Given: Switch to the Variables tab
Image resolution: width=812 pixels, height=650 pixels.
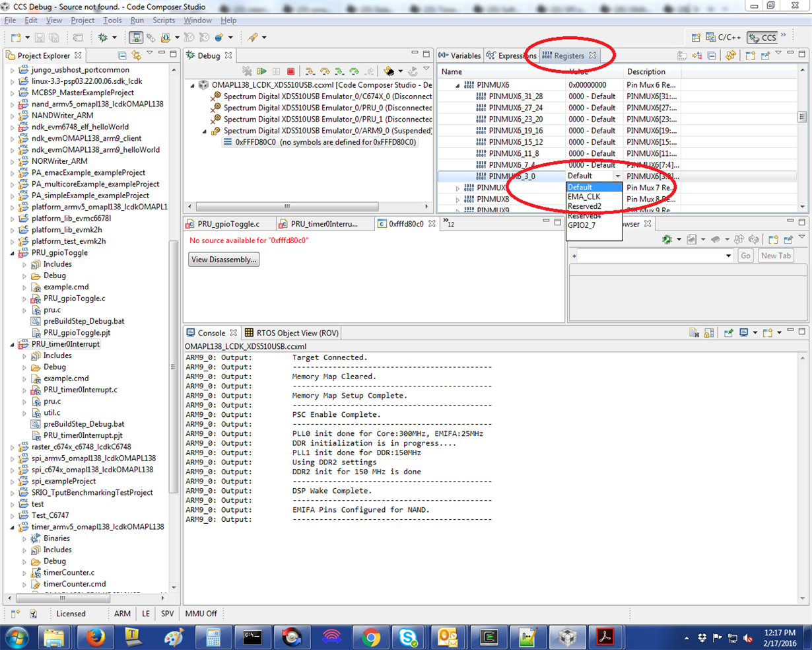Looking at the screenshot, I should point(460,55).
